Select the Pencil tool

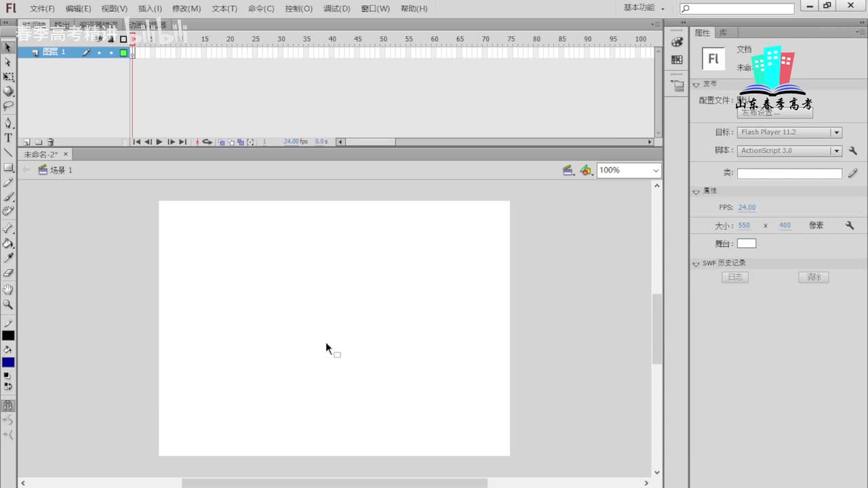pyautogui.click(x=8, y=182)
